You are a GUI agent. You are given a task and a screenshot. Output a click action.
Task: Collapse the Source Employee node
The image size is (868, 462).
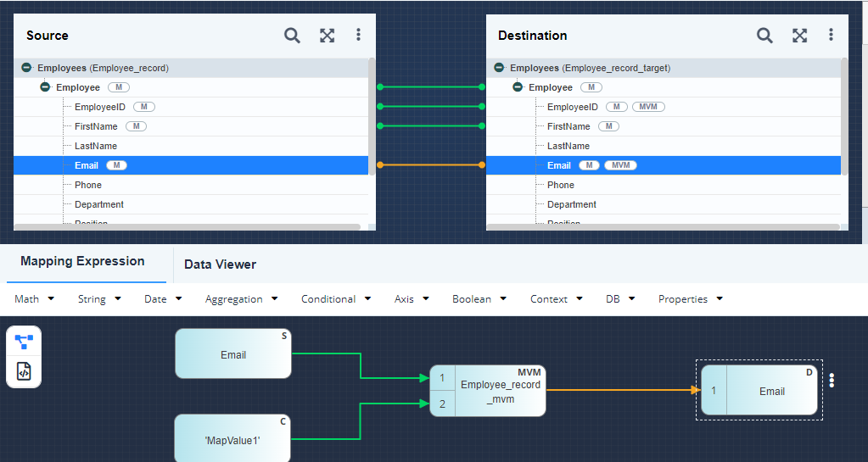45,87
